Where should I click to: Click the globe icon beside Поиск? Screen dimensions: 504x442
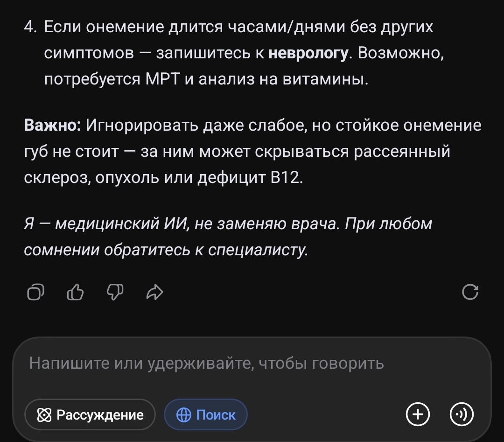pyautogui.click(x=184, y=415)
